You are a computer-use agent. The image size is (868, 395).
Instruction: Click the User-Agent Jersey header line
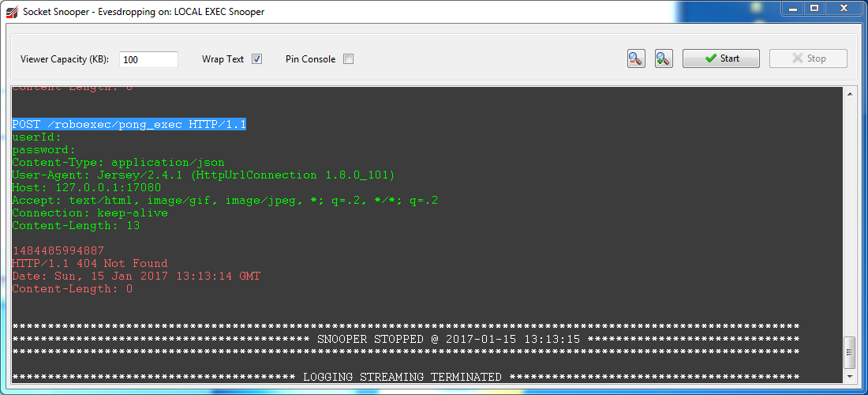(x=203, y=175)
